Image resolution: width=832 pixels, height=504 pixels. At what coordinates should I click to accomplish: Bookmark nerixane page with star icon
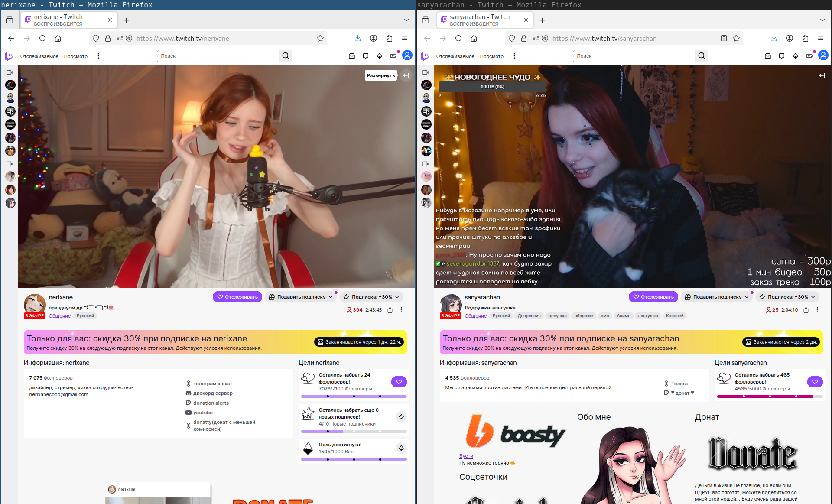point(320,38)
